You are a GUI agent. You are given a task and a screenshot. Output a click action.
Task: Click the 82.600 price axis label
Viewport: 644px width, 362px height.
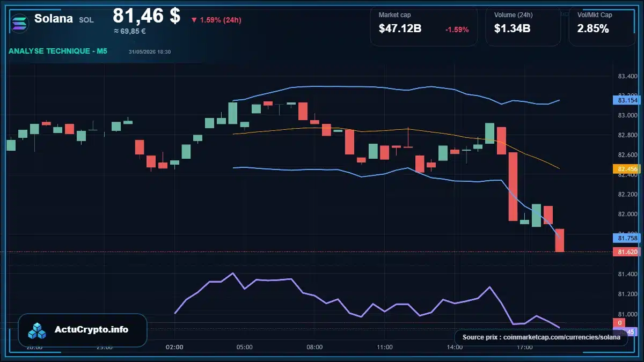click(x=627, y=155)
